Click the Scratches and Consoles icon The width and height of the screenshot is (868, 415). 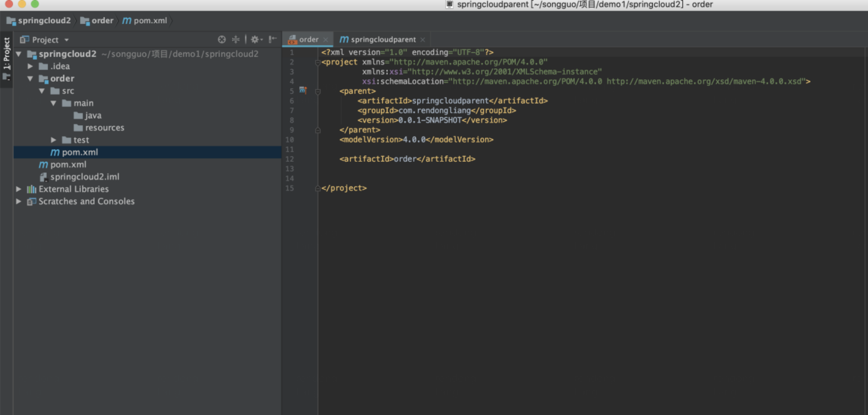[32, 201]
